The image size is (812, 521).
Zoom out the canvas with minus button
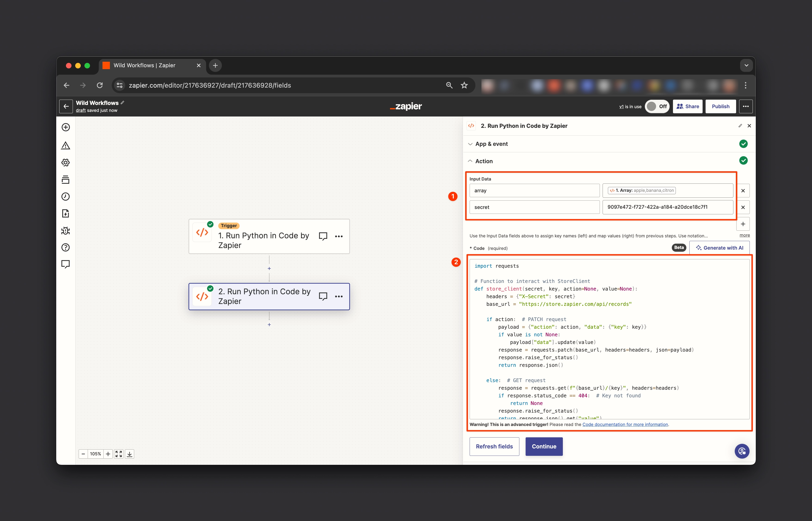coord(83,454)
